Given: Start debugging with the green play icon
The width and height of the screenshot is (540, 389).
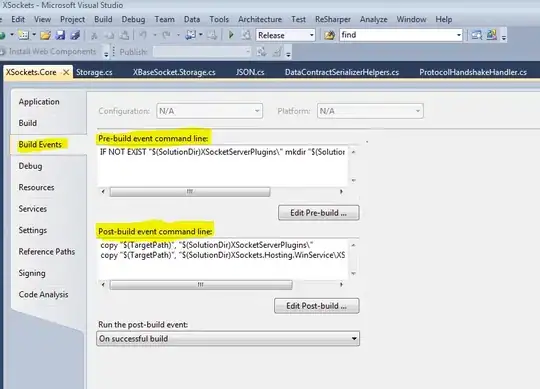Looking at the screenshot, I should pos(231,35).
